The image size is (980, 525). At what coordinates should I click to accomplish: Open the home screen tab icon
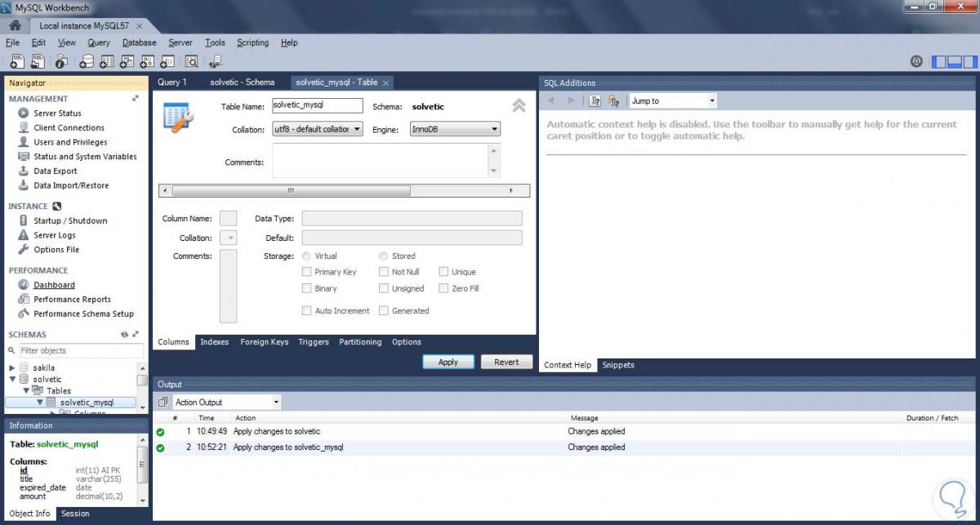point(15,25)
